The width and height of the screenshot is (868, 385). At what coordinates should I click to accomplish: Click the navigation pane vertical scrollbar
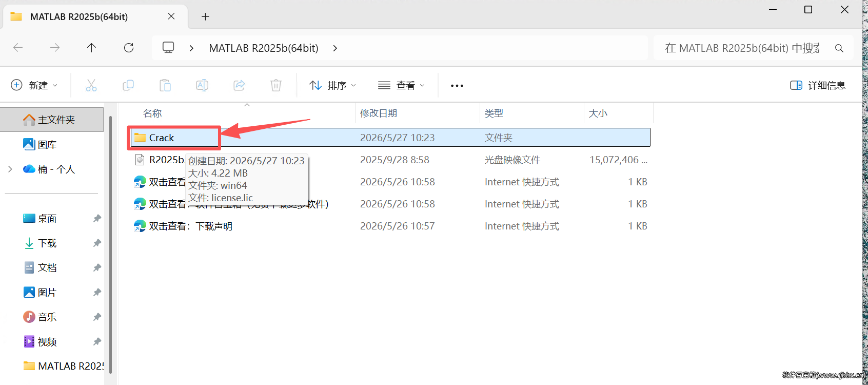click(110, 244)
